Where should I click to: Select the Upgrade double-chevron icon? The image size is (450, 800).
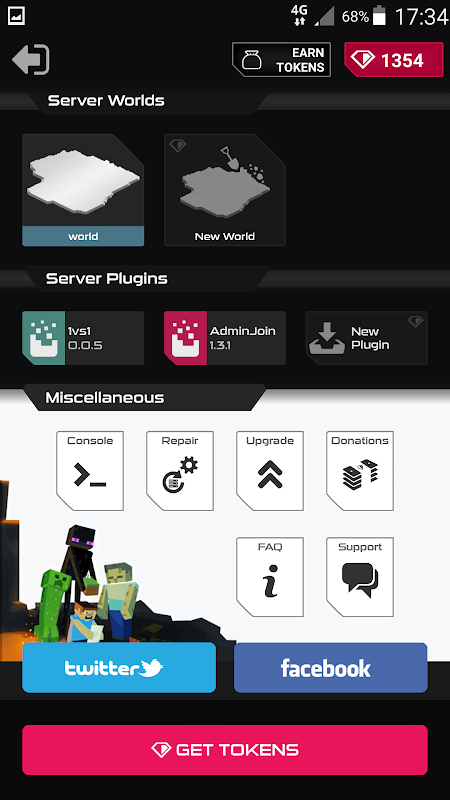[270, 470]
